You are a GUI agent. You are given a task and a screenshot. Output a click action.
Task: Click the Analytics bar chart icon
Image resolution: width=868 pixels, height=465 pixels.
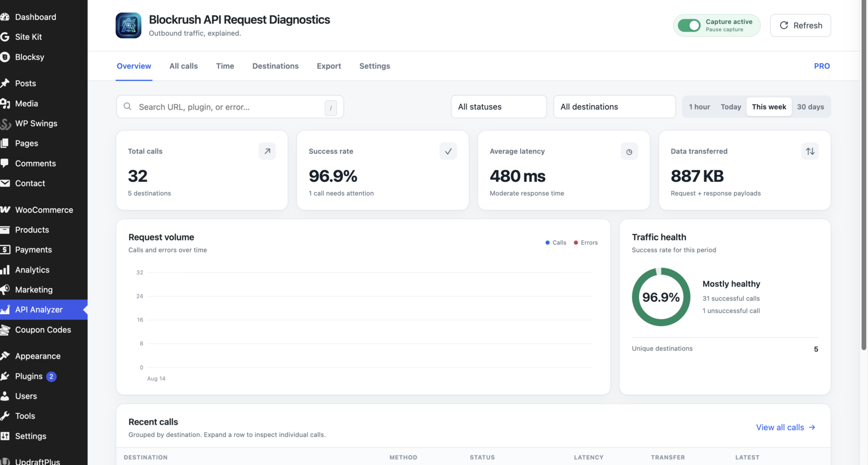click(x=5, y=270)
